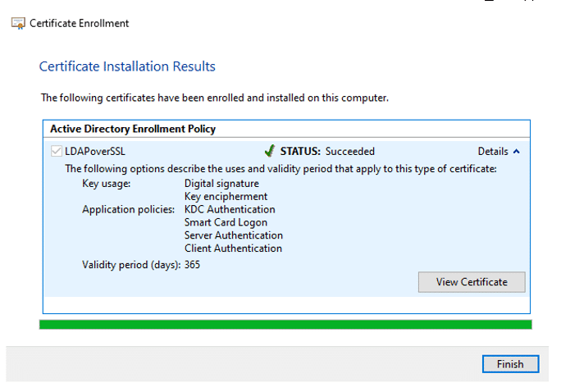Click the Active Directory Enrollment Policy header
The height and width of the screenshot is (392, 561).
133,129
